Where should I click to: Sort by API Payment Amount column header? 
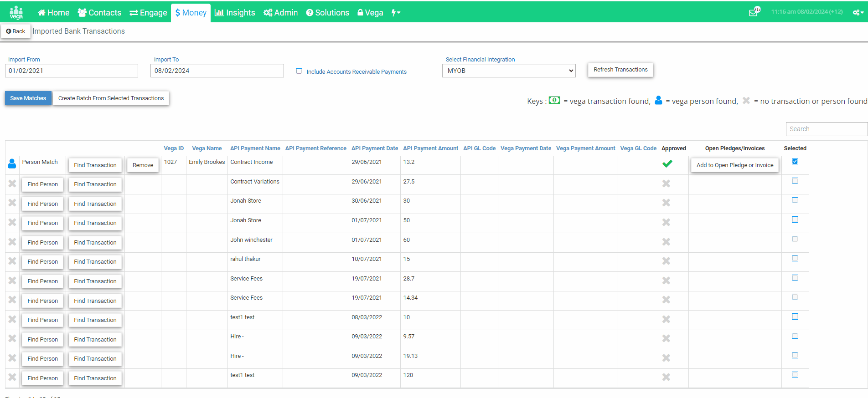click(430, 148)
